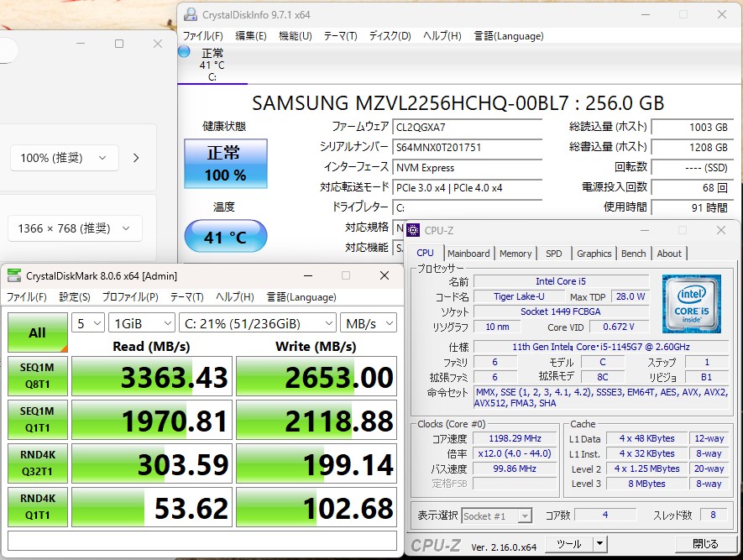Click the ツール dropdown arrow in CPU-Z
Viewport: 743px width, 560px height.
click(599, 544)
